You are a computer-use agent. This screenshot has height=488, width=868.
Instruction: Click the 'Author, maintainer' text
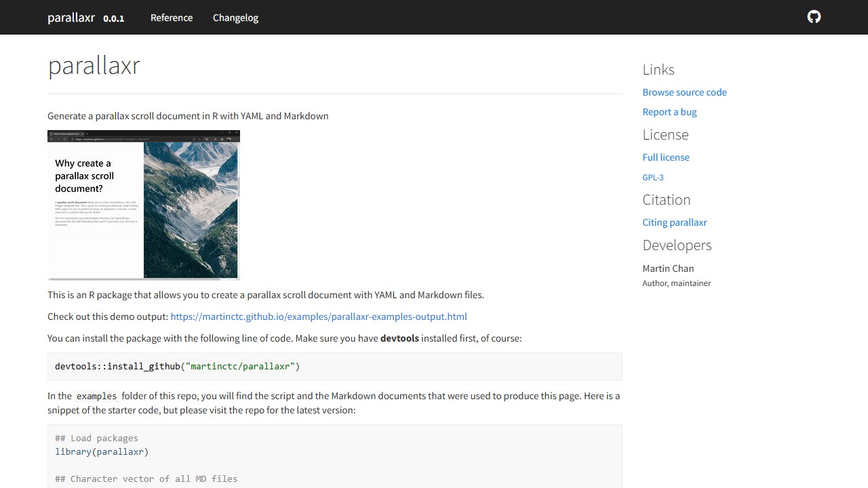point(677,283)
